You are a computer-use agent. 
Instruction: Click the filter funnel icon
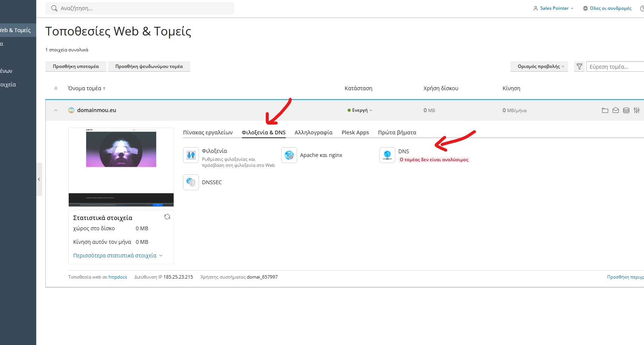click(x=579, y=66)
